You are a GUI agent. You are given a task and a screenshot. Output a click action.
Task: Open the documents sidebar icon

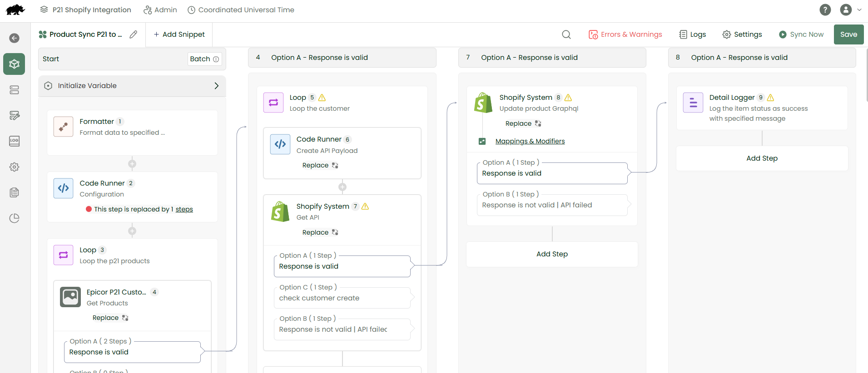click(x=15, y=192)
